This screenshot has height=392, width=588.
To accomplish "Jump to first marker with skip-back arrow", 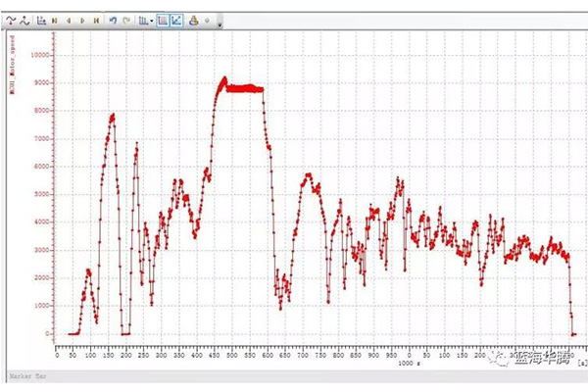I will tap(54, 20).
